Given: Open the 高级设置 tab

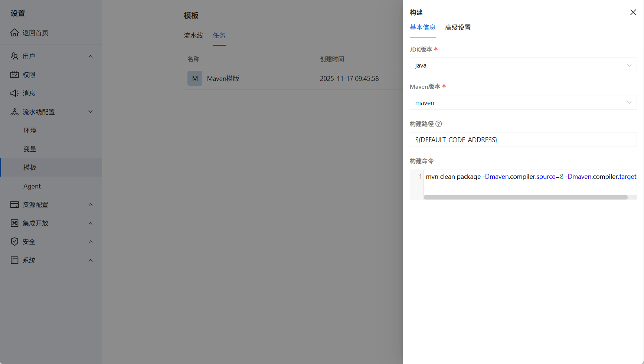Looking at the screenshot, I should [458, 27].
